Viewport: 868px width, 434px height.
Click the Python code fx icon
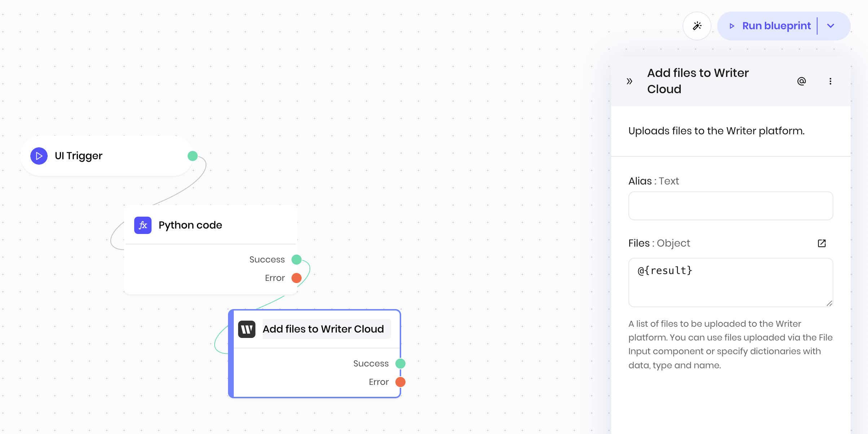[x=143, y=225]
